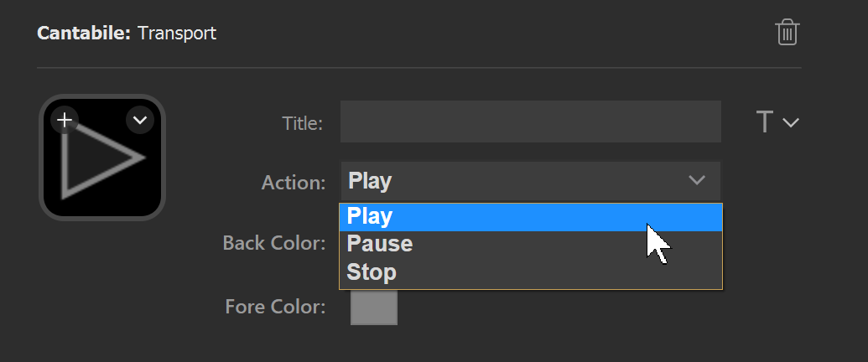Click into the Title text field
The height and width of the screenshot is (362, 868).
click(x=530, y=122)
